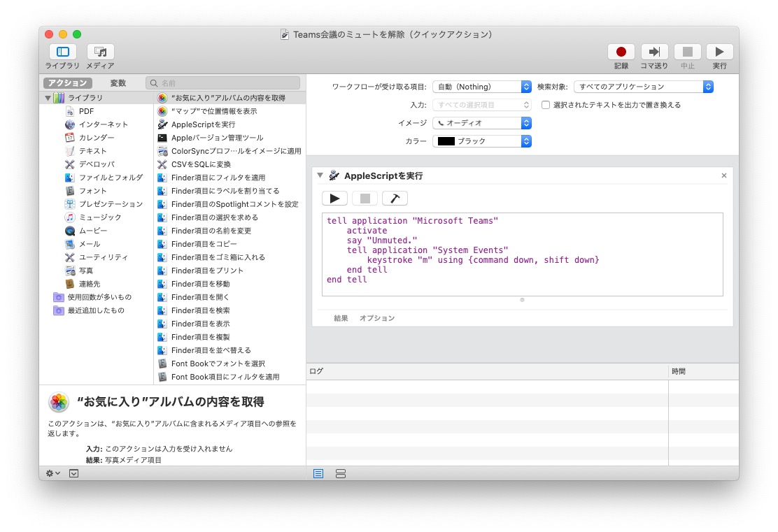
Task: Collapse the AppleScriptを実行 action triangle
Action: coord(320,175)
